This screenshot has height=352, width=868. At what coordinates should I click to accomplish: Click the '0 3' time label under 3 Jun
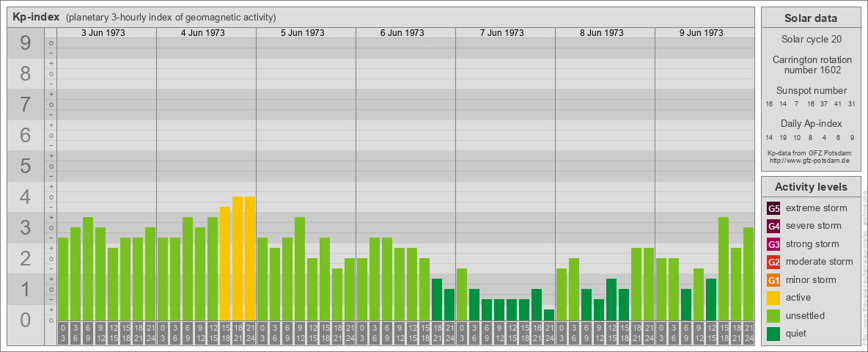63,333
